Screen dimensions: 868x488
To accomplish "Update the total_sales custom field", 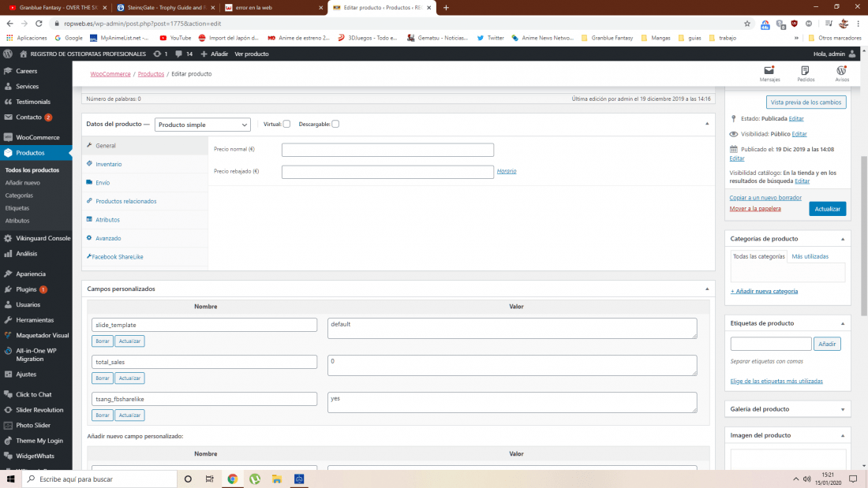I will coord(129,378).
